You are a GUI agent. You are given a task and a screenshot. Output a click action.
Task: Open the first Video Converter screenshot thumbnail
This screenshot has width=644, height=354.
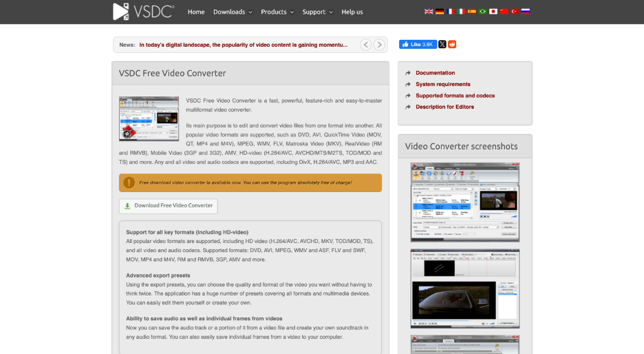(465, 202)
